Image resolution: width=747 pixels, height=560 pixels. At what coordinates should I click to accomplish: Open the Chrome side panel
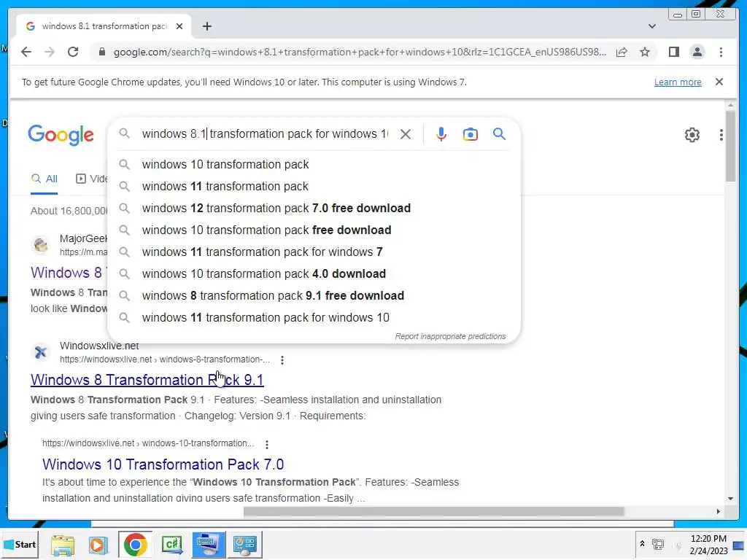(x=673, y=52)
